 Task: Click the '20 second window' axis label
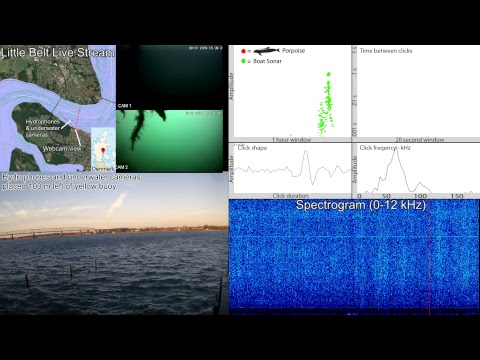tap(420, 140)
